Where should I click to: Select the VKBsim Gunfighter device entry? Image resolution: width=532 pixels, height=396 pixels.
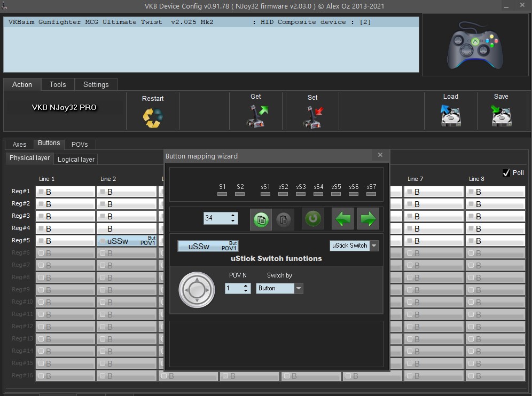click(211, 22)
